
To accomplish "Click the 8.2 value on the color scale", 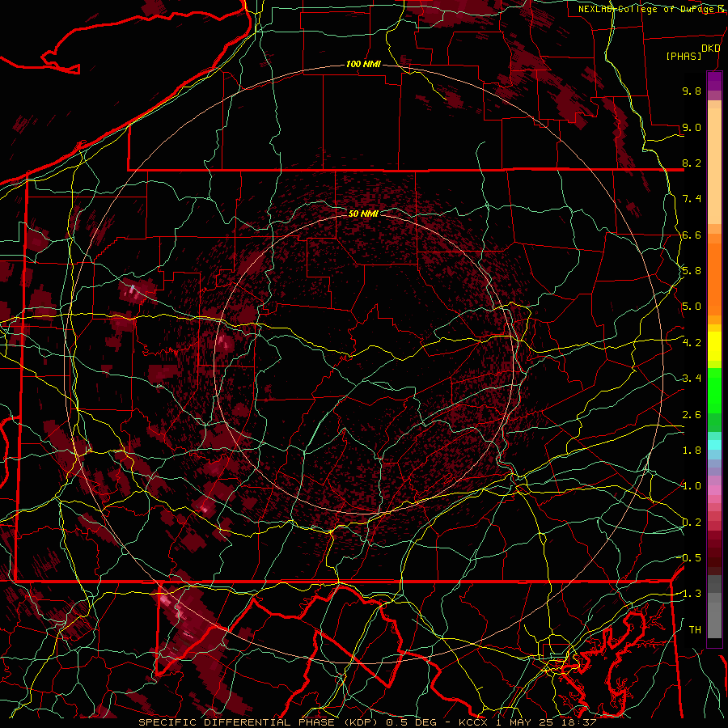I will click(x=692, y=163).
